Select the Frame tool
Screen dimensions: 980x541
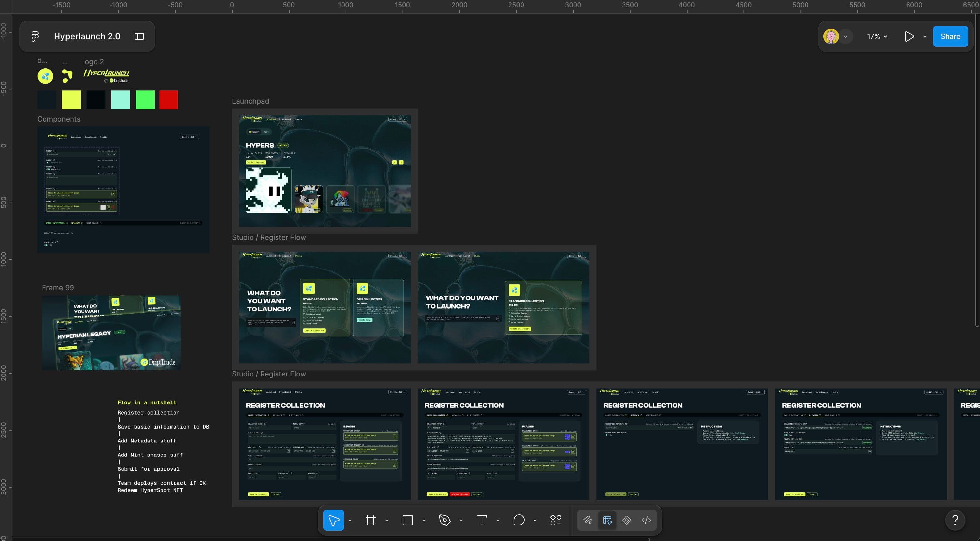[370, 520]
